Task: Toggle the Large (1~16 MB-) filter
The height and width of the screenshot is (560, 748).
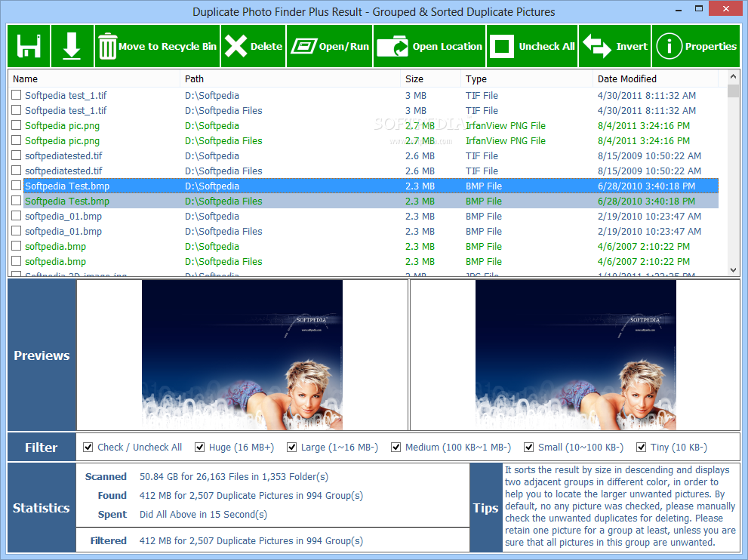Action: pyautogui.click(x=291, y=447)
